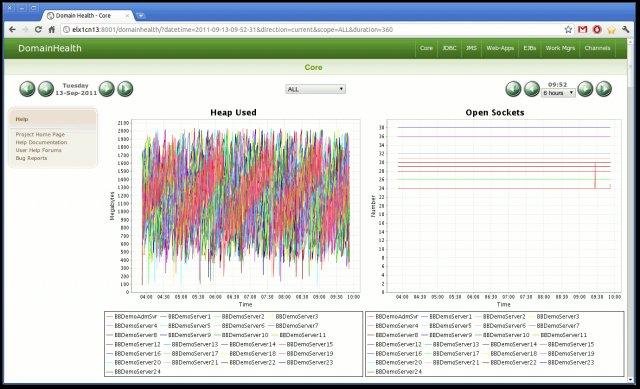Close the Domain Health - Core tab
Viewport: 640px width, 389px height.
(127, 16)
